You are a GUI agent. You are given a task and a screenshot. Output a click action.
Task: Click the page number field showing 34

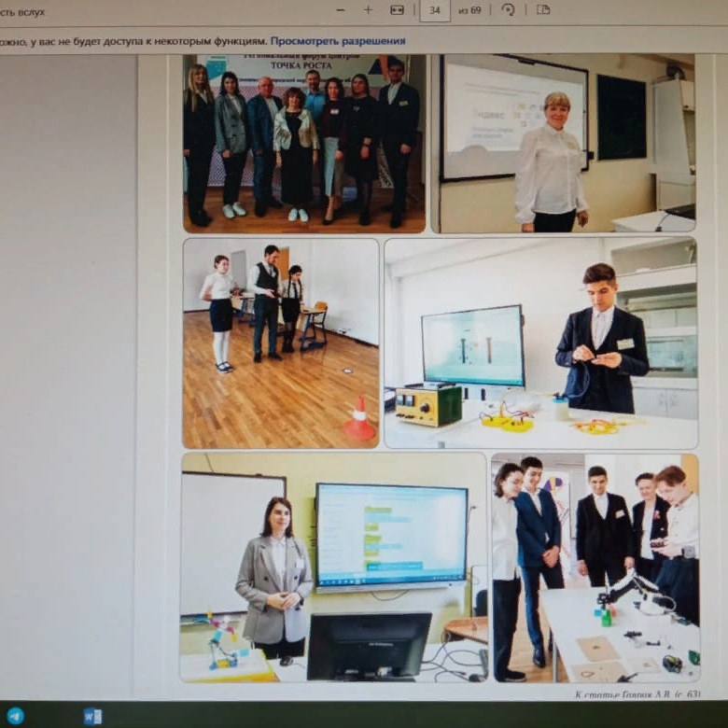434,10
